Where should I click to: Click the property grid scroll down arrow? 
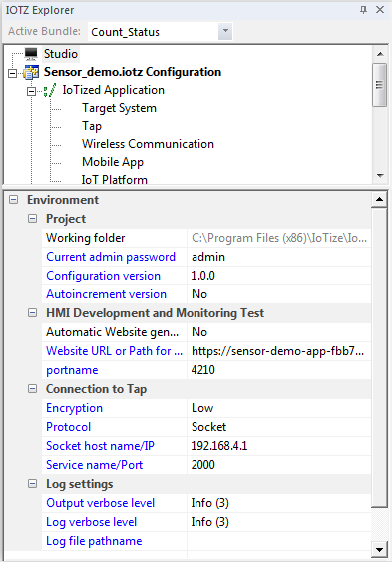pyautogui.click(x=379, y=549)
